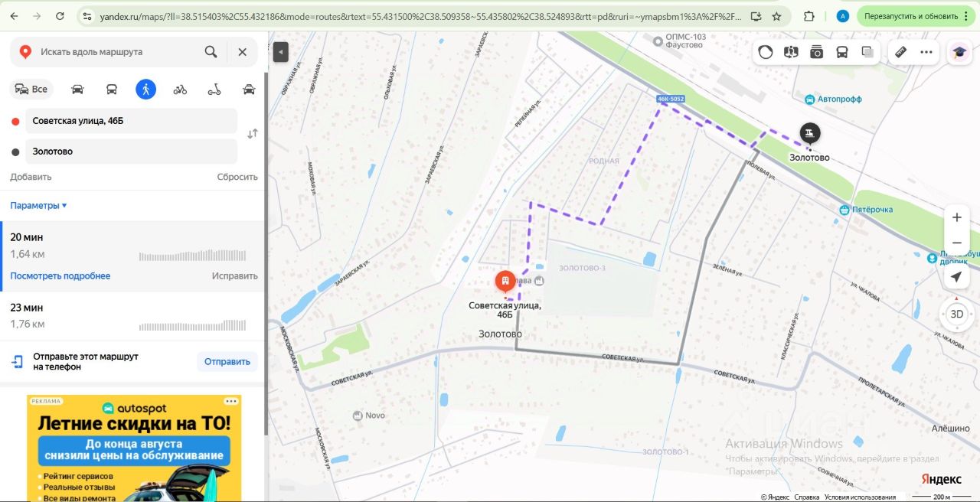Click the Золотово destination station marker
Screen dimensions: 980x502
pos(809,133)
